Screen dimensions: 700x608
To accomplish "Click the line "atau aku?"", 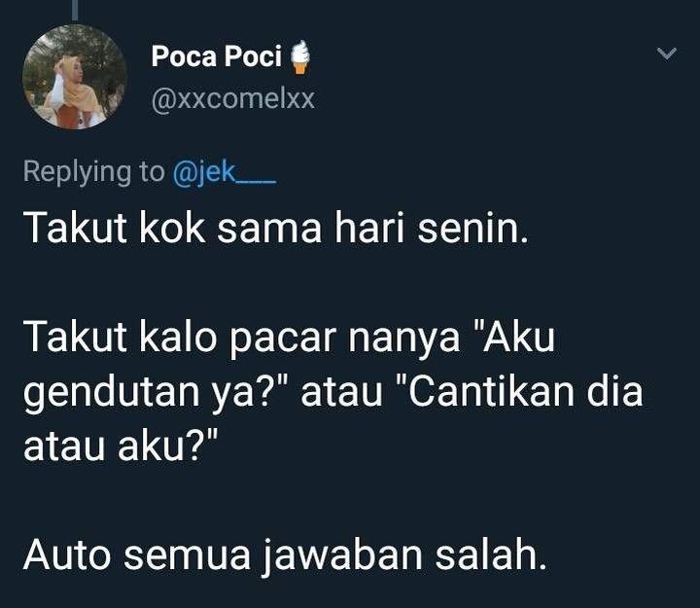I will click(x=121, y=447).
